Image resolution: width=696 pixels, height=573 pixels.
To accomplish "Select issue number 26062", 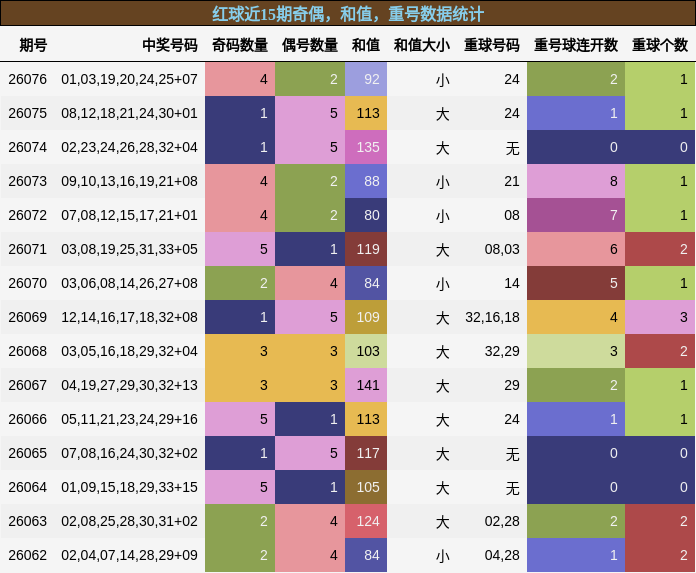I will [x=28, y=555].
